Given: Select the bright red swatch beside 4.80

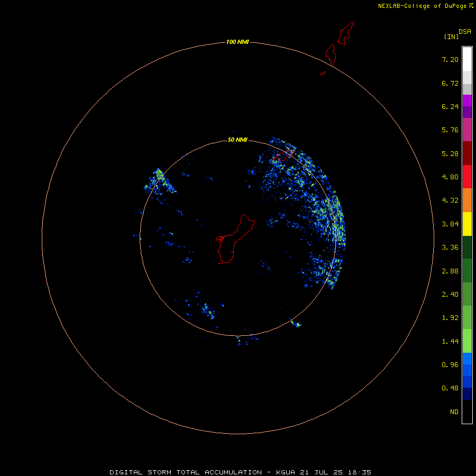Looking at the screenshot, I should pos(467,177).
